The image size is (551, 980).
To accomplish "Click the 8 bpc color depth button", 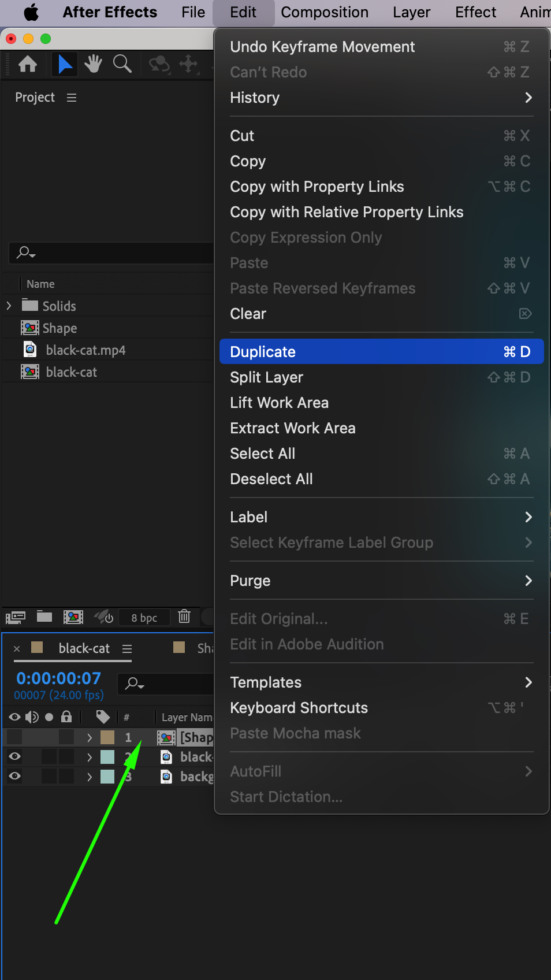I will pyautogui.click(x=144, y=618).
